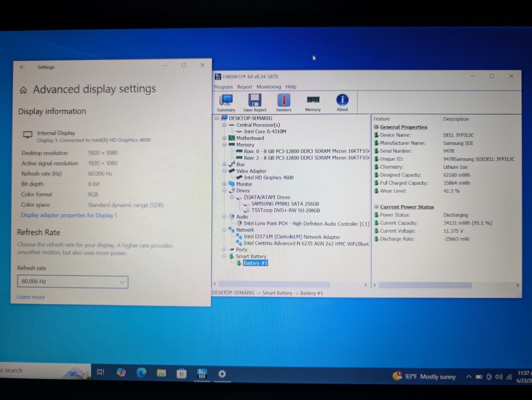Click Designed Capacity value 62160 mWh
532x400 pixels.
(457, 175)
